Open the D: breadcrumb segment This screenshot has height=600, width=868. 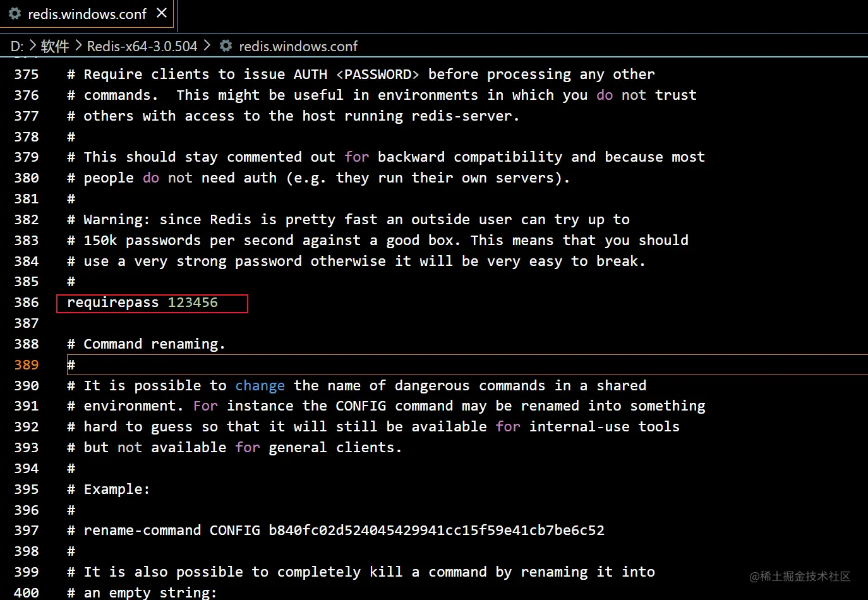coord(17,46)
